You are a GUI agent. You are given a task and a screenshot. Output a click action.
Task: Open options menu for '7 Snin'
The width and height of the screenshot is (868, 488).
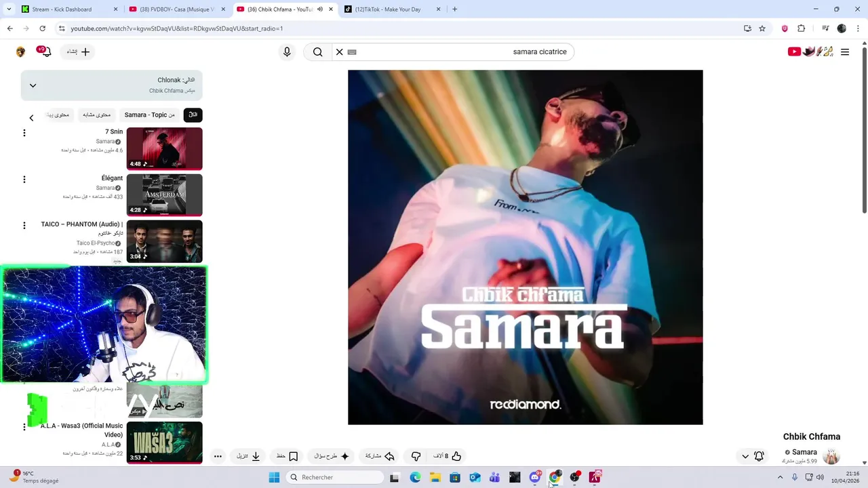(x=24, y=133)
